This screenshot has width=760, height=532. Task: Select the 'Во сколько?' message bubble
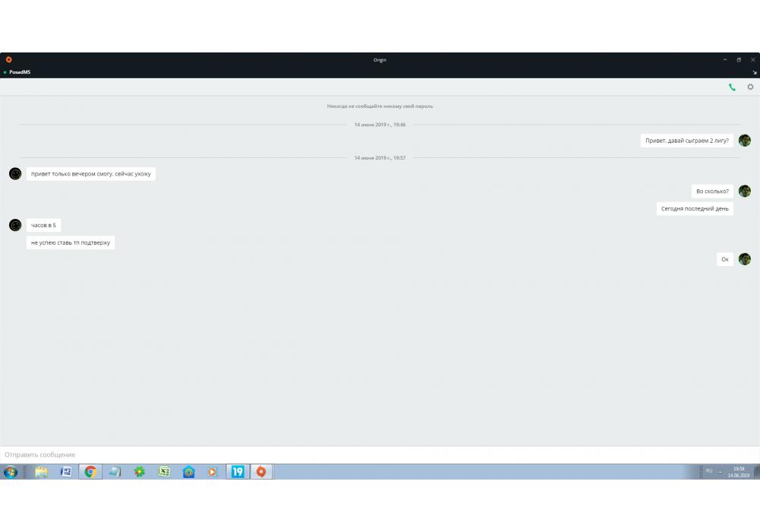point(713,191)
